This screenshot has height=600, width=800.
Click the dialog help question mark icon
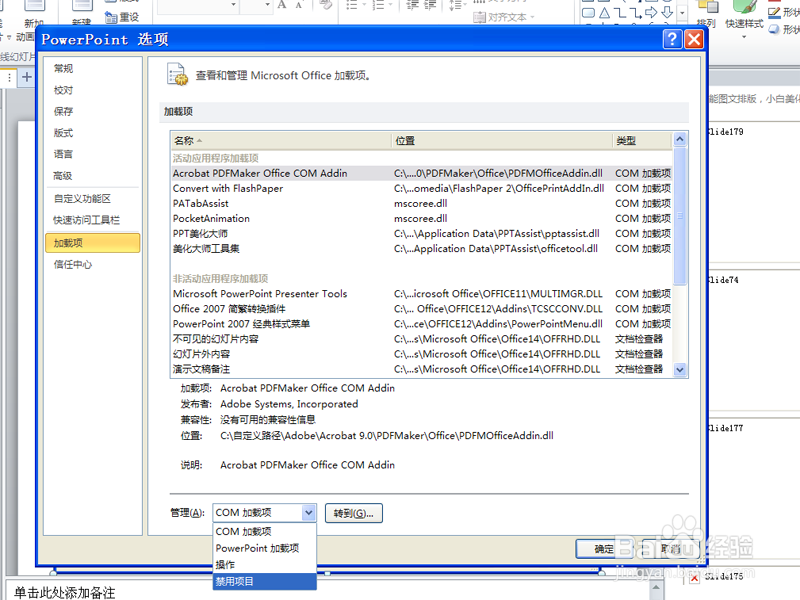click(672, 39)
